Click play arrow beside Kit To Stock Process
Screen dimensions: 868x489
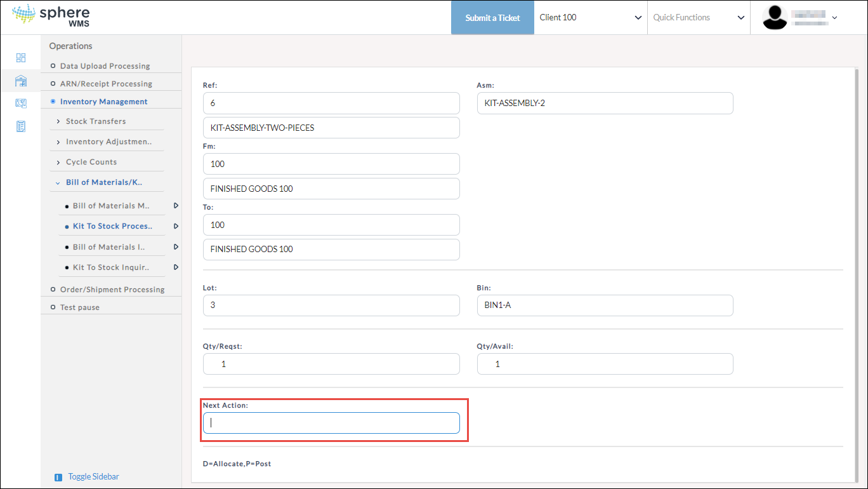pos(176,226)
